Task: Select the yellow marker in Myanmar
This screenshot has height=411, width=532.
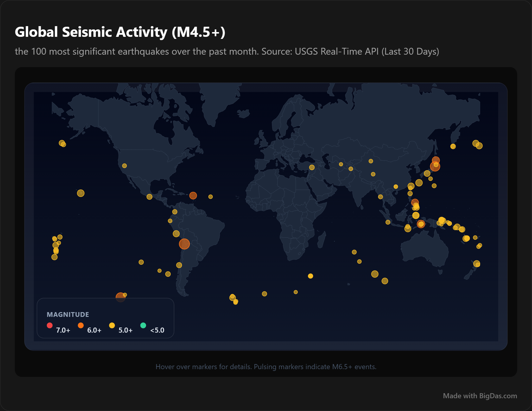Action: coord(380,197)
